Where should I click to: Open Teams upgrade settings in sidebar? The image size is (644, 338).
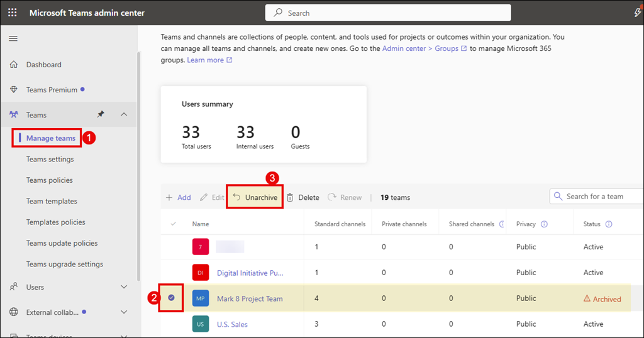point(65,264)
